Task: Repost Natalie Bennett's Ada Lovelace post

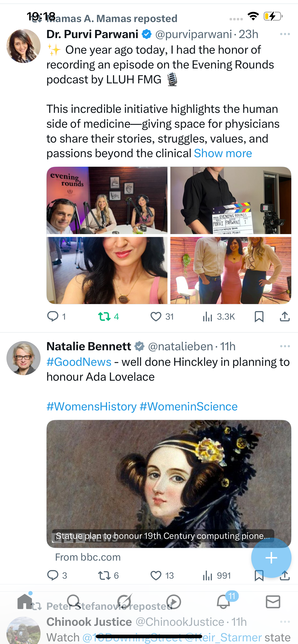Action: click(x=104, y=575)
